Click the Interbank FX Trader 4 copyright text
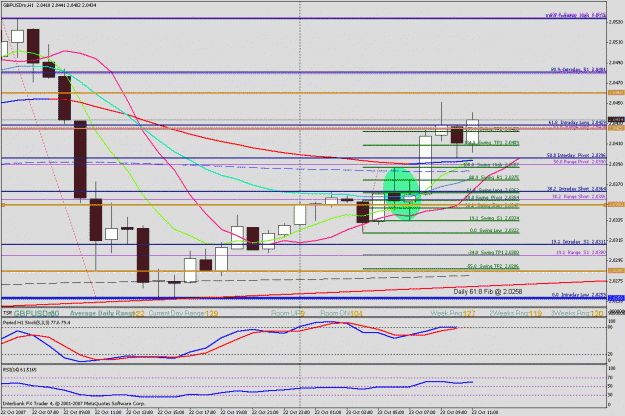 (x=74, y=404)
